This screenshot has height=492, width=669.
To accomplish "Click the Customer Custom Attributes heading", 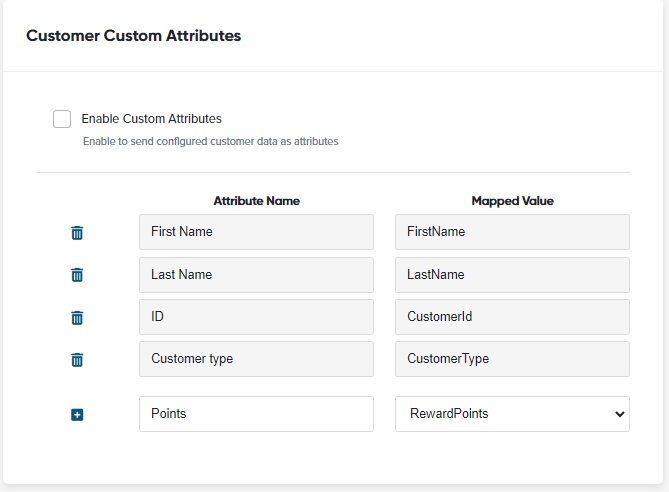I will (134, 35).
